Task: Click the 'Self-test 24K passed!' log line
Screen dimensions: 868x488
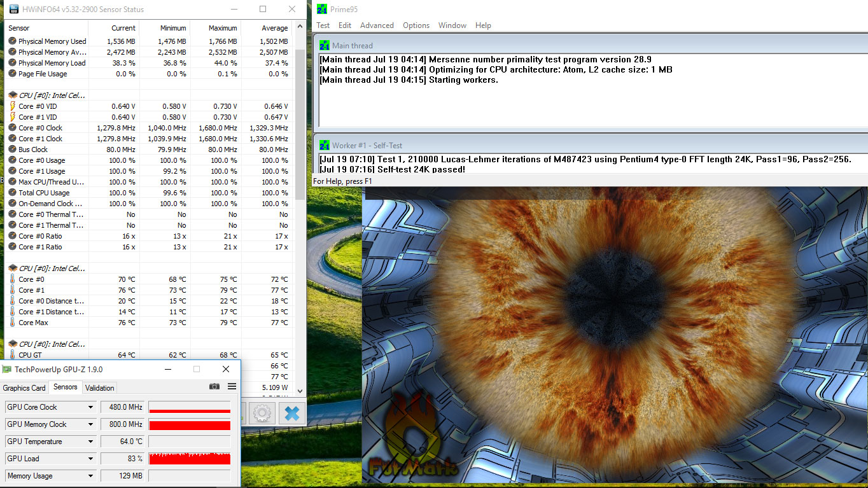Action: [x=392, y=169]
